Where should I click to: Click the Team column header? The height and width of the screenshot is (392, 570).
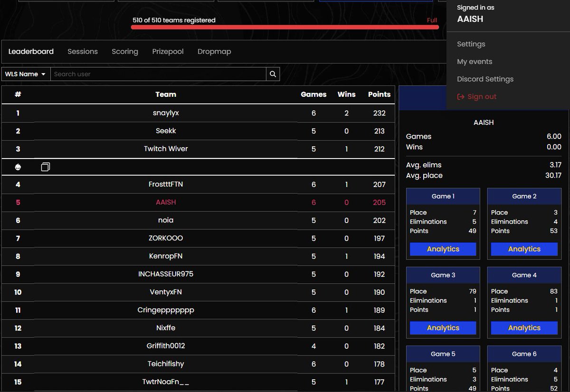pos(166,94)
